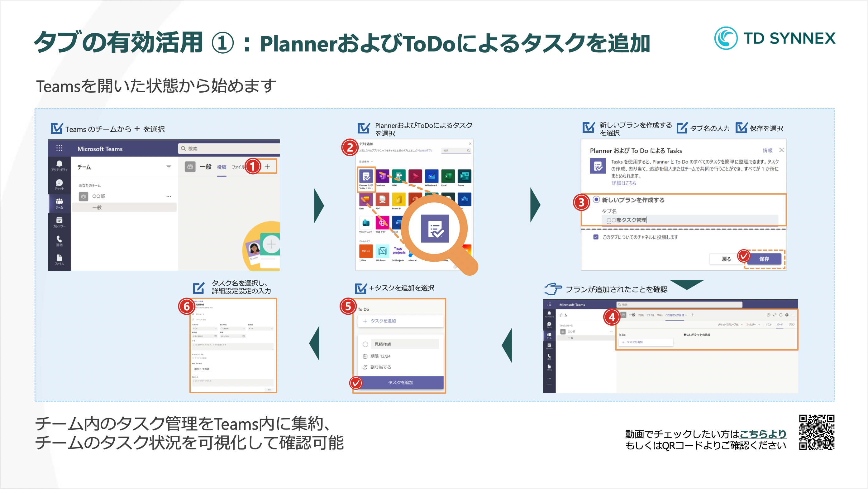Click the expand tab arrows icon in step 4 window
The width and height of the screenshot is (868, 489).
click(774, 315)
